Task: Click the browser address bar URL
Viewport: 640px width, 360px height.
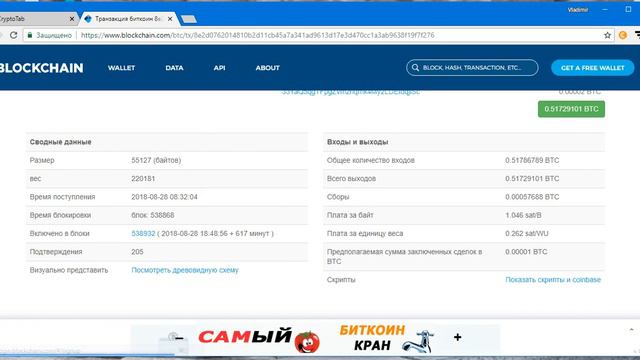Action: click(x=258, y=35)
